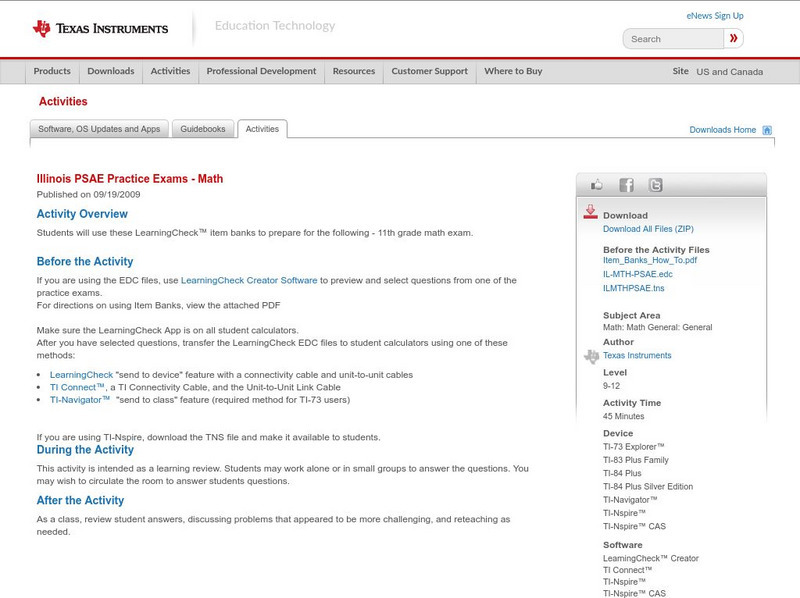Open the Resources dropdown

354,71
